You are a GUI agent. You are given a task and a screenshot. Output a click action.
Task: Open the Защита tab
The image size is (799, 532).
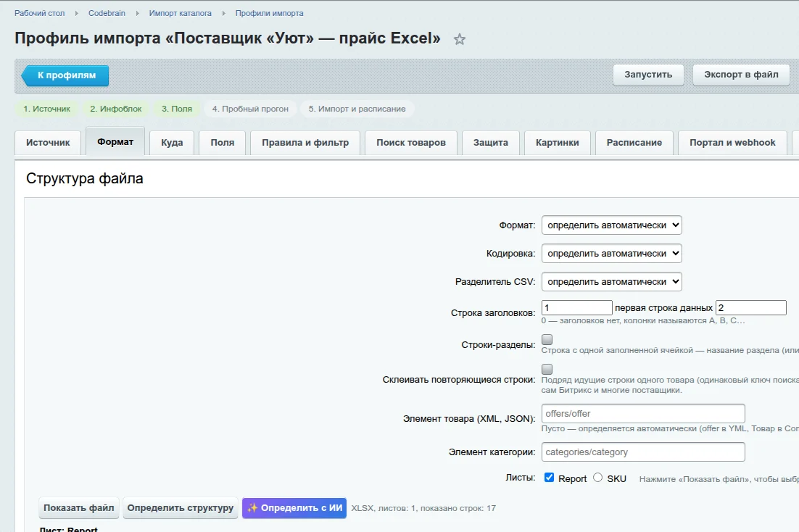[x=491, y=143]
